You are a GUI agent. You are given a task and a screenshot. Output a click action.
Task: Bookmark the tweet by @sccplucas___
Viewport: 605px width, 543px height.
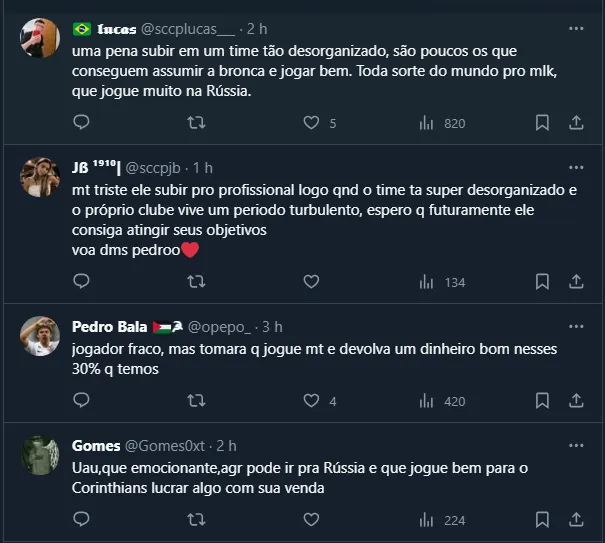pos(542,123)
